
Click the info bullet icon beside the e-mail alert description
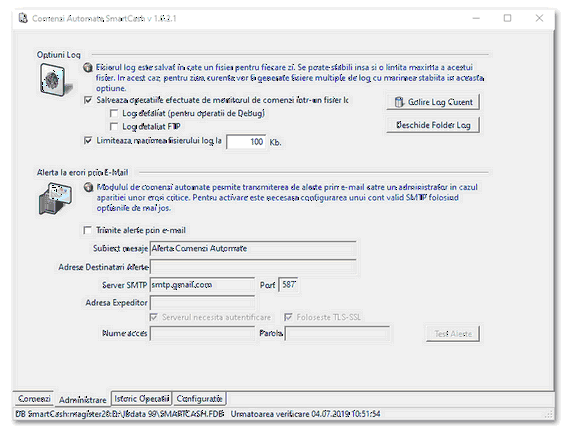tap(88, 187)
